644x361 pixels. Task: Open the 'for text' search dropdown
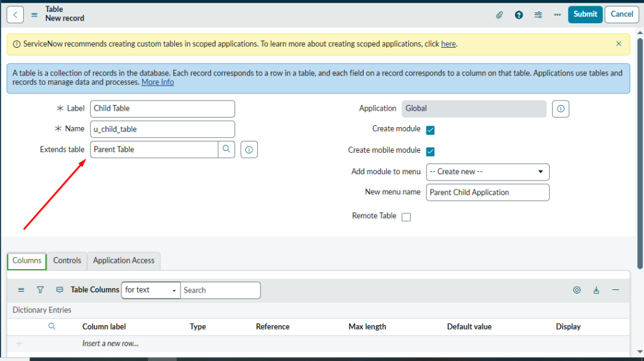[x=151, y=290]
